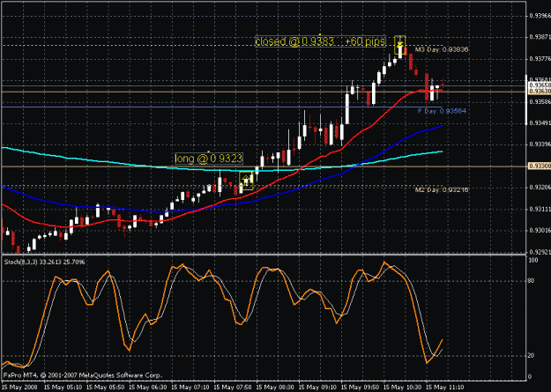The height and width of the screenshot is (392, 551).
Task: Click the '15 May 06:30' time axis label
Action: point(146,387)
